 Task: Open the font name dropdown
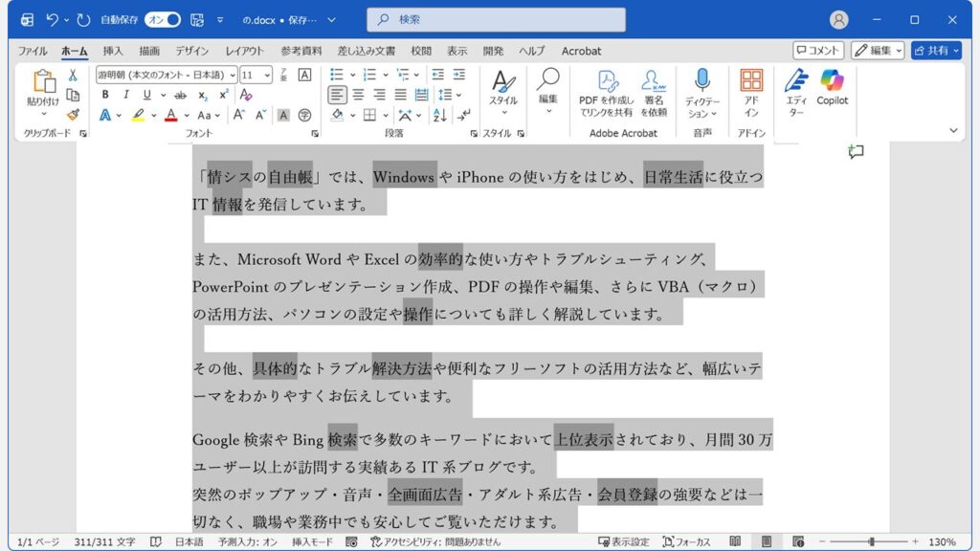(233, 75)
